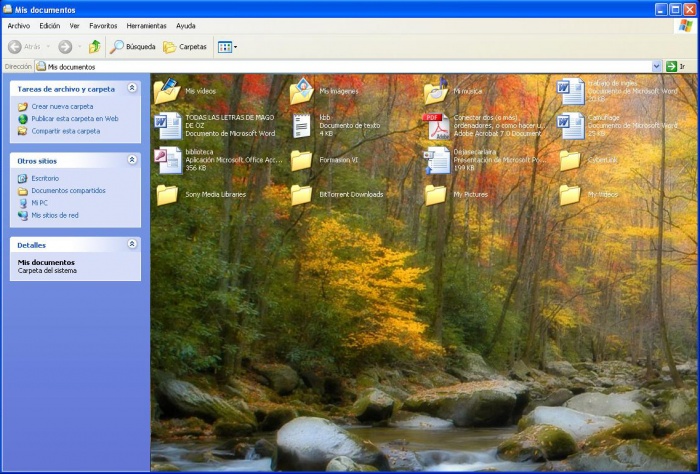Select TODAS LAS LETRAS DE MAGO DE OZ document icon

click(168, 126)
